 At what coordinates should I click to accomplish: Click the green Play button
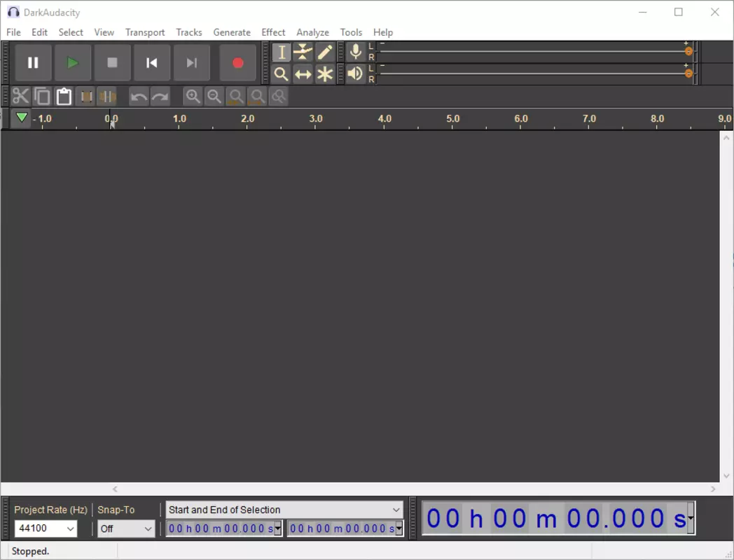click(x=73, y=63)
